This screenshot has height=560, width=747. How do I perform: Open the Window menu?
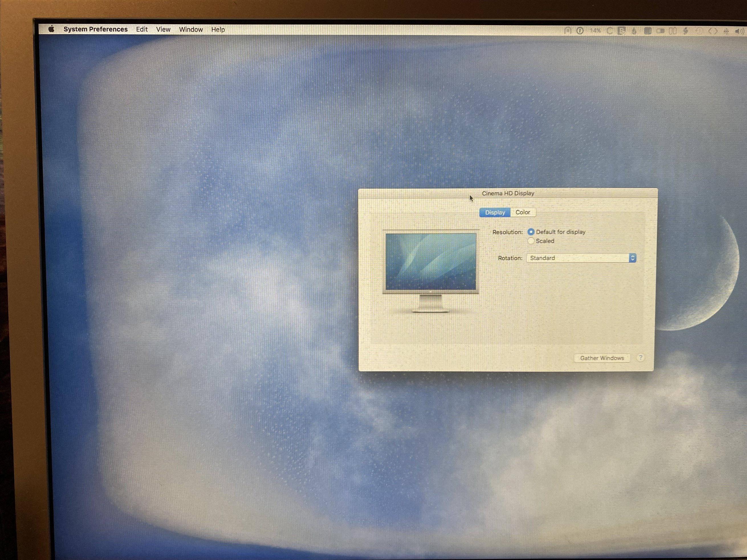(x=191, y=30)
